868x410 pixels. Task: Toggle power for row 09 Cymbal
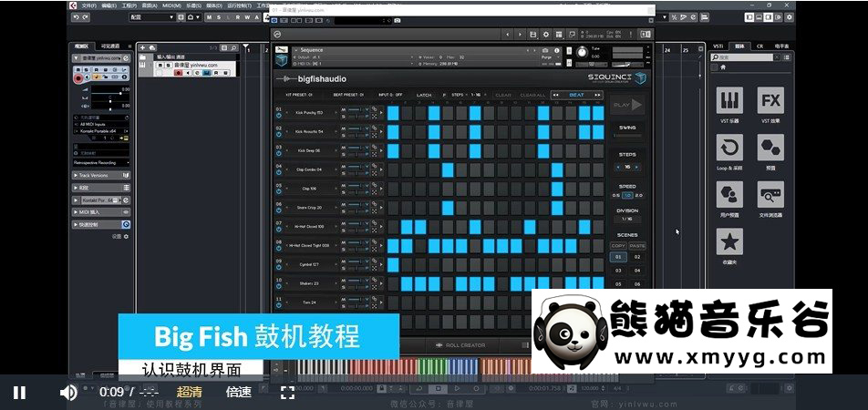(x=278, y=267)
